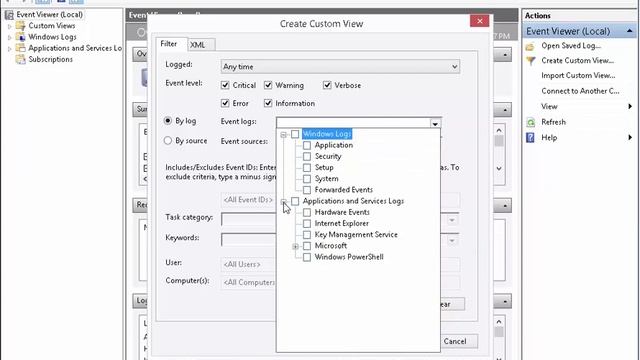Click Connect to Another Computer action
Viewport: 640px width, 360px height.
pyautogui.click(x=580, y=91)
